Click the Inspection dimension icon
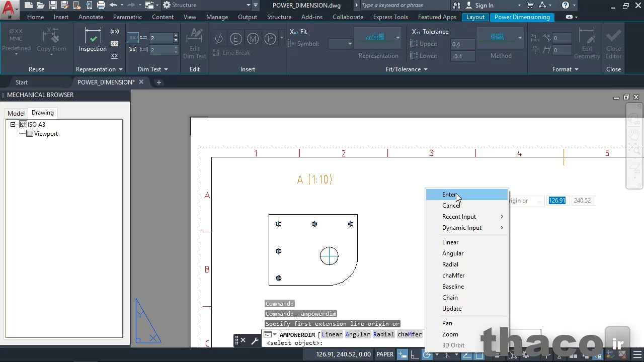This screenshot has height=362, width=644. click(x=93, y=39)
